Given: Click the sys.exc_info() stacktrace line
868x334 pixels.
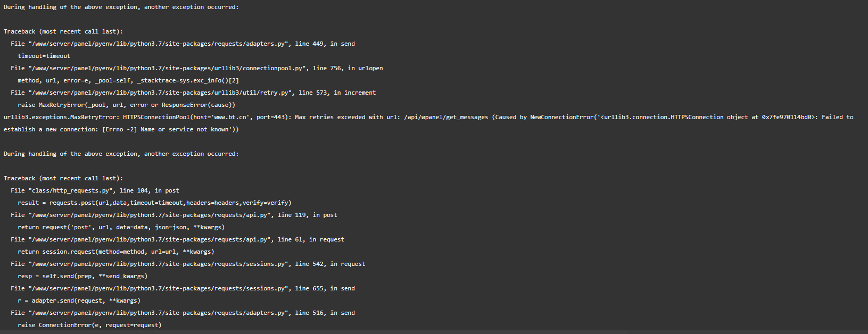Looking at the screenshot, I should tap(128, 80).
